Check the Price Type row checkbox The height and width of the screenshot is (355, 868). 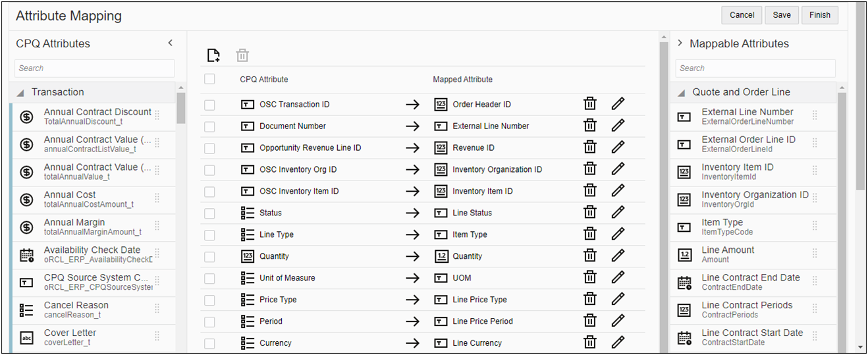click(209, 300)
